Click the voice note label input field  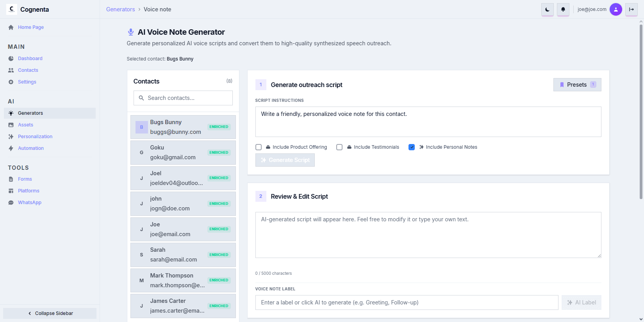(407, 302)
